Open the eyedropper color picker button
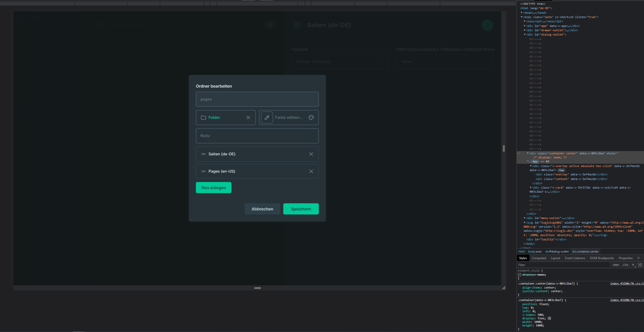The width and height of the screenshot is (644, 332). click(x=267, y=118)
